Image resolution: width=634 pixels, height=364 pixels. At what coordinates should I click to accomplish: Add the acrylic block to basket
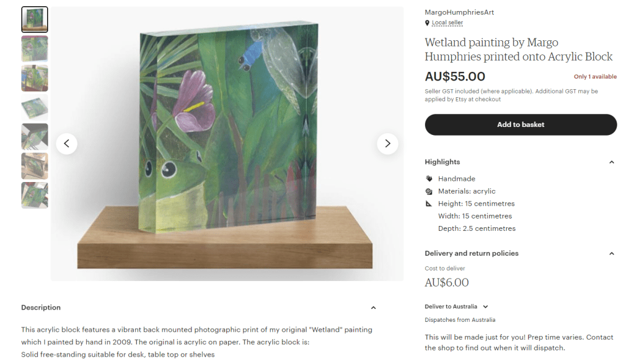tap(521, 124)
